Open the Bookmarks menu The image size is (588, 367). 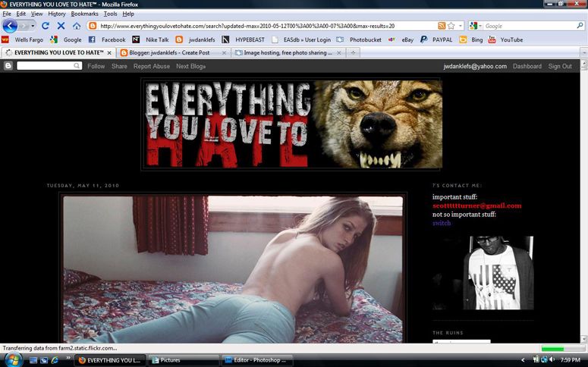click(85, 14)
